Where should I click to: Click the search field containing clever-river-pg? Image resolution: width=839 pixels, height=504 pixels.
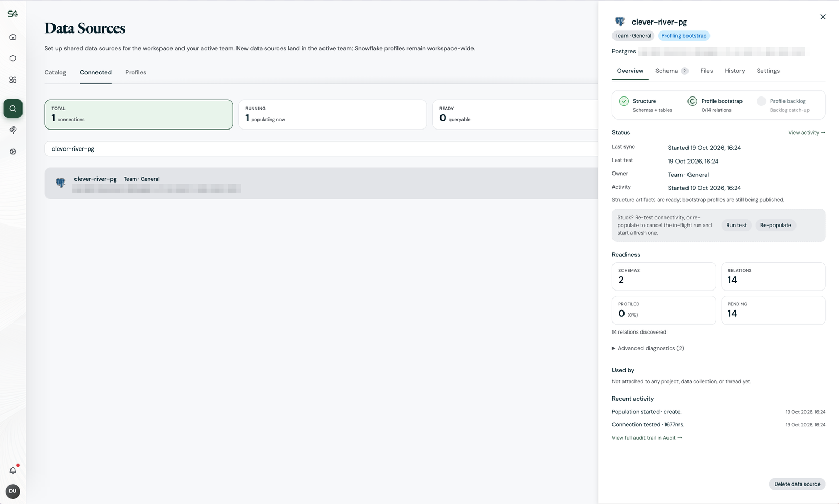coord(321,148)
